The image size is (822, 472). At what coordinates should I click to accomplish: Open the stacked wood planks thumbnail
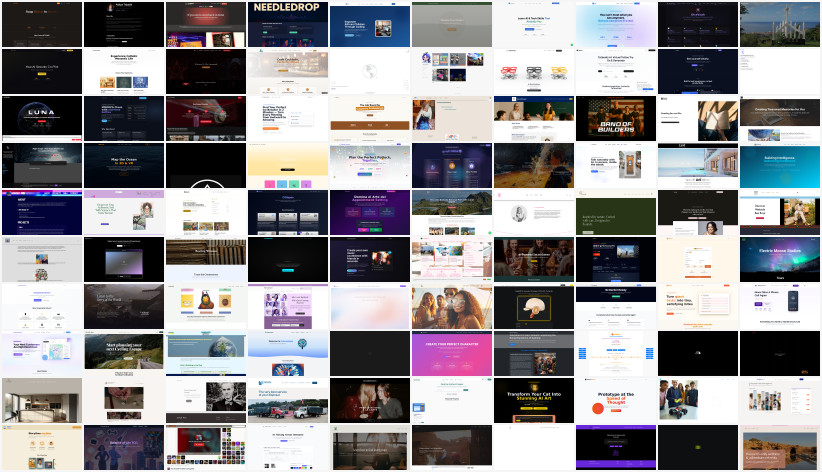coord(206,259)
